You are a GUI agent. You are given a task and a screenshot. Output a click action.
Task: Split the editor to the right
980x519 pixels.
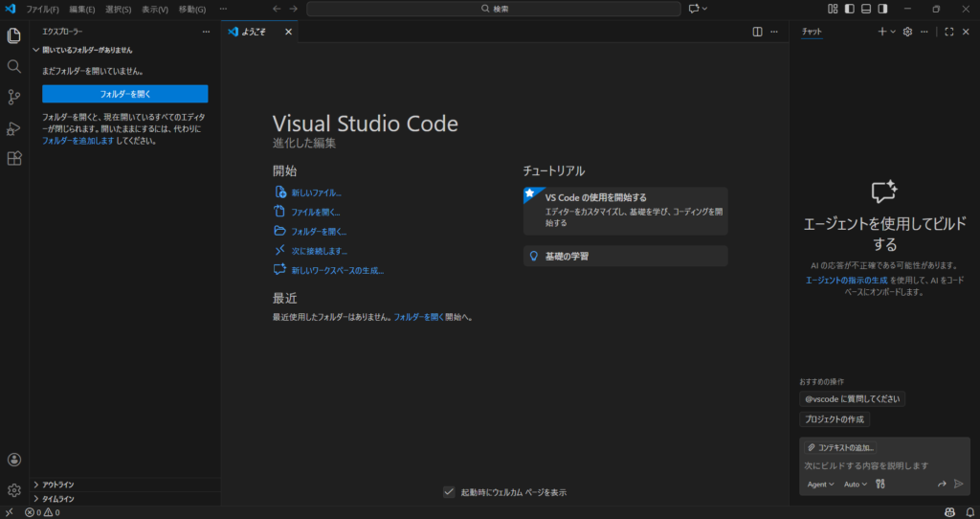coord(757,32)
